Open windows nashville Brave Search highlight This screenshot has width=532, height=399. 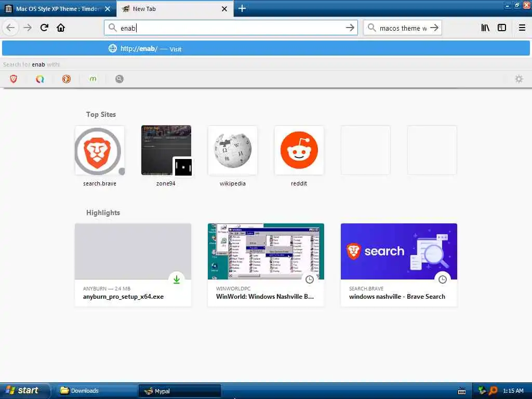point(399,265)
